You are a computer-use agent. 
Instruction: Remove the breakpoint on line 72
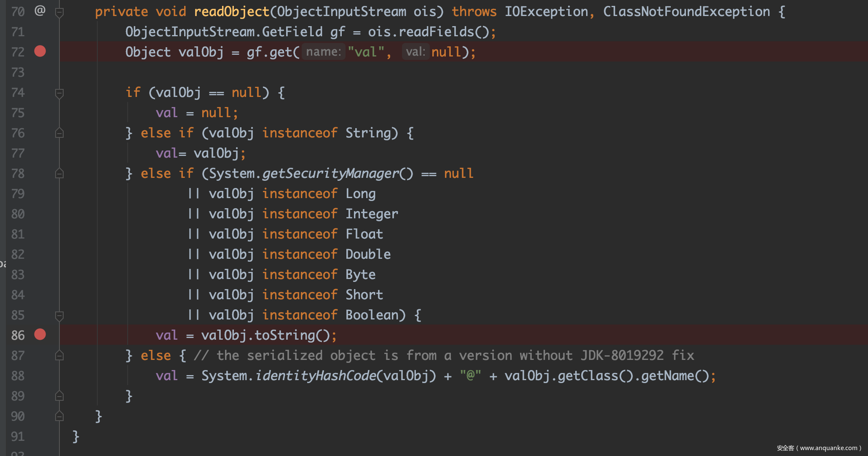point(40,51)
